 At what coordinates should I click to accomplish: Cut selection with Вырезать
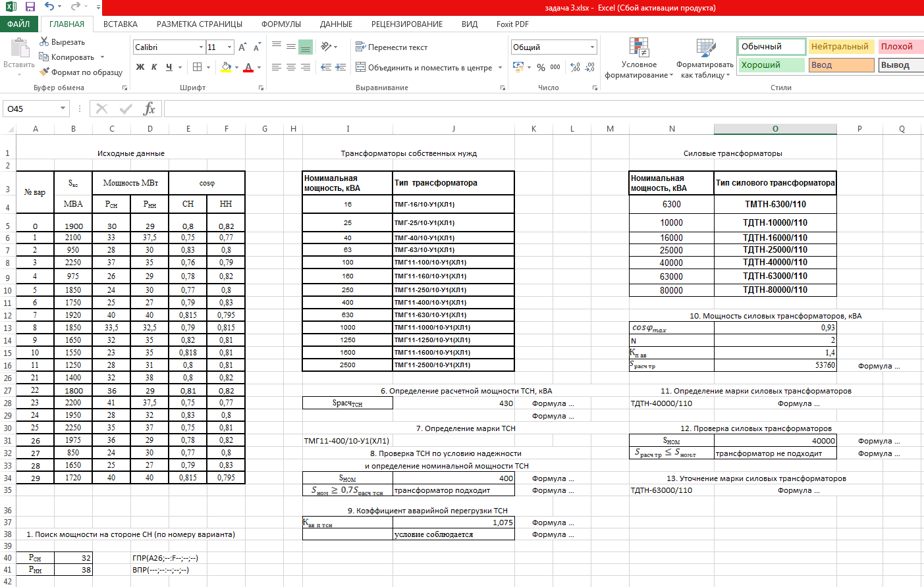(62, 42)
